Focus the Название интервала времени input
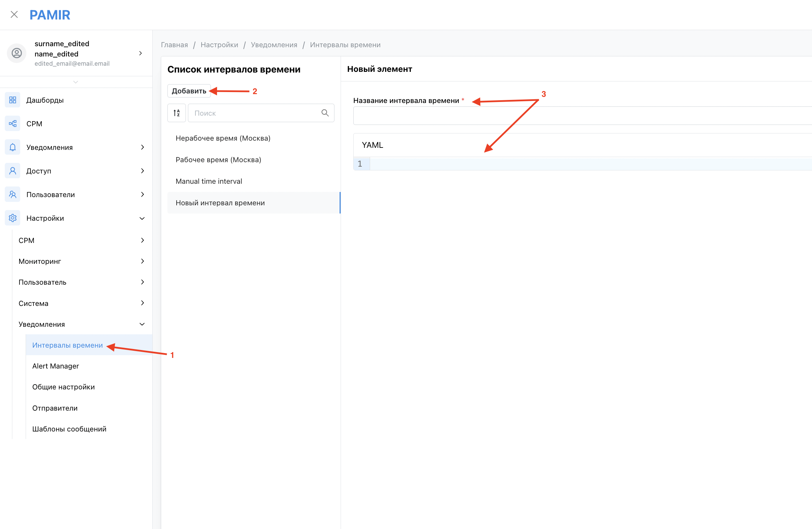 pos(583,116)
